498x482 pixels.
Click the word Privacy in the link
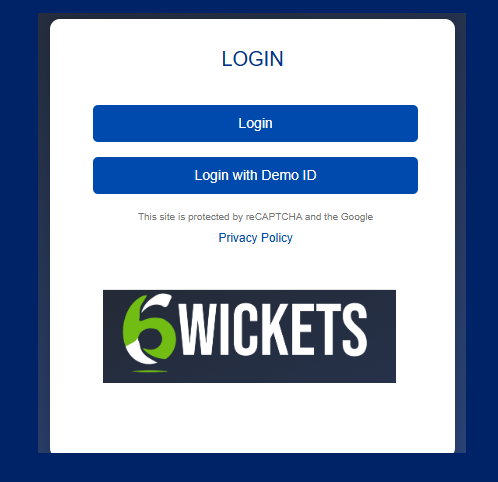pos(238,238)
